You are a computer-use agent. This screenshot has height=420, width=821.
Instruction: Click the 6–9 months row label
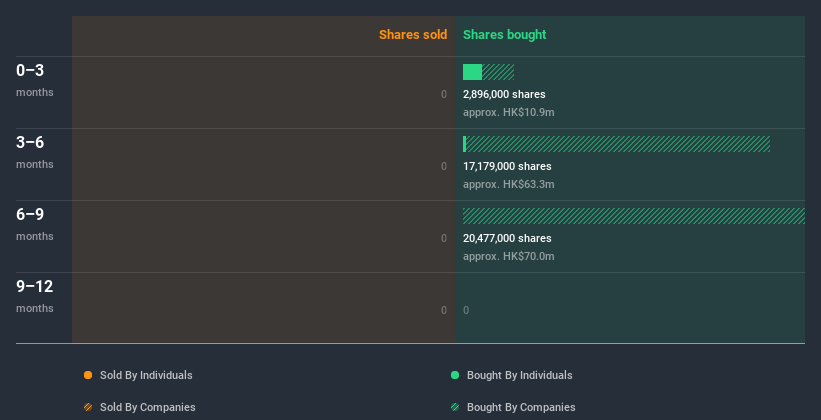(x=35, y=224)
